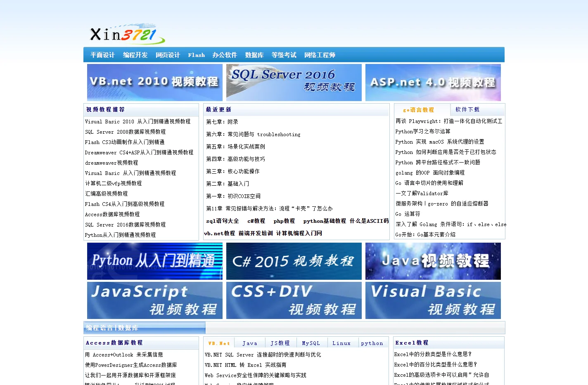The width and height of the screenshot is (588, 385).
Task: Open Python学习之布尔运算 article
Action: 423,131
